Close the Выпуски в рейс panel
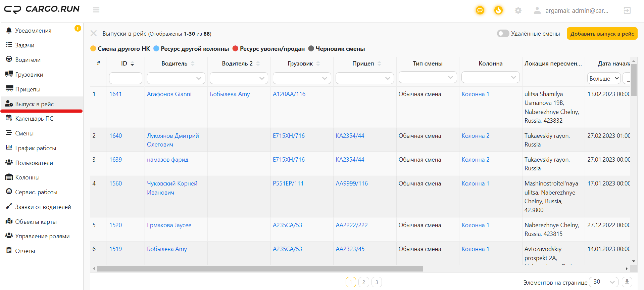 coord(94,34)
